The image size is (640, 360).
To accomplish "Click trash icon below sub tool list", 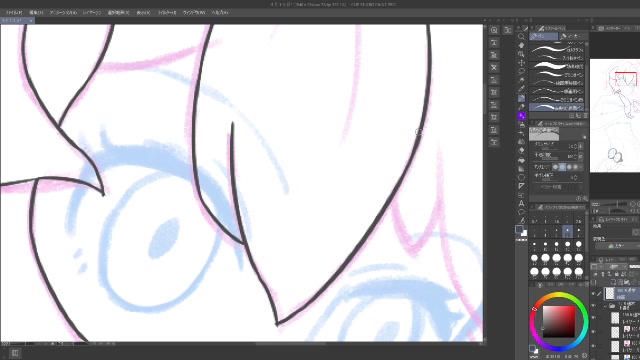I will pyautogui.click(x=585, y=116).
